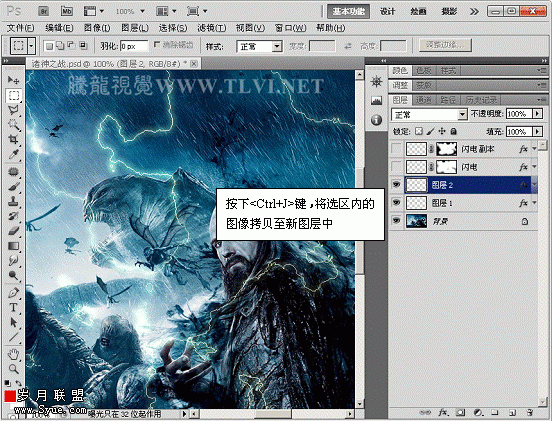The image size is (552, 421).
Task: Click the 基本功能 workspace button
Action: [349, 11]
